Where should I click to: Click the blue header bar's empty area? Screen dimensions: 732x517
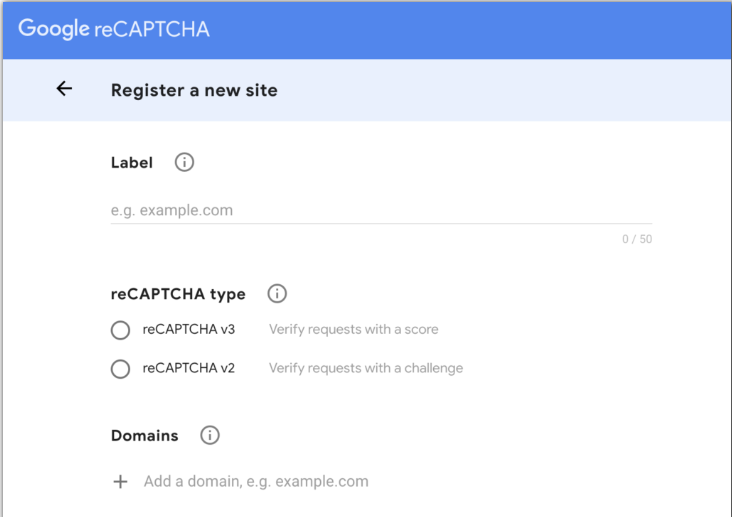[x=480, y=29]
